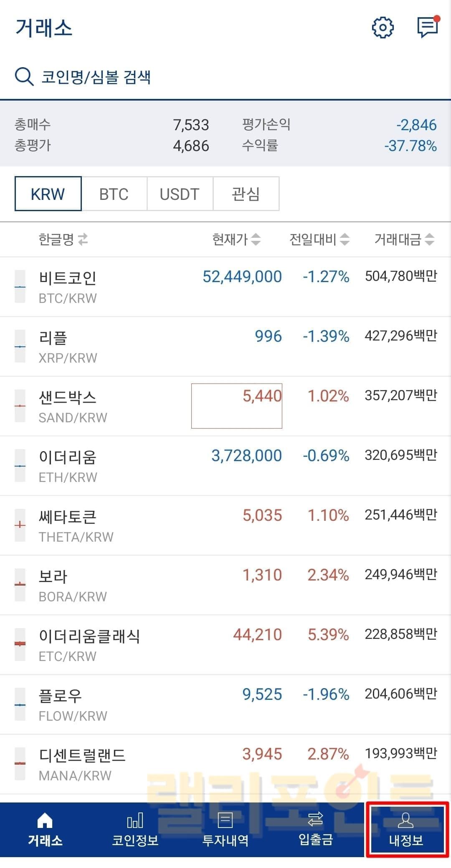Sort by 거래대금 column
The image size is (451, 868).
430,240
